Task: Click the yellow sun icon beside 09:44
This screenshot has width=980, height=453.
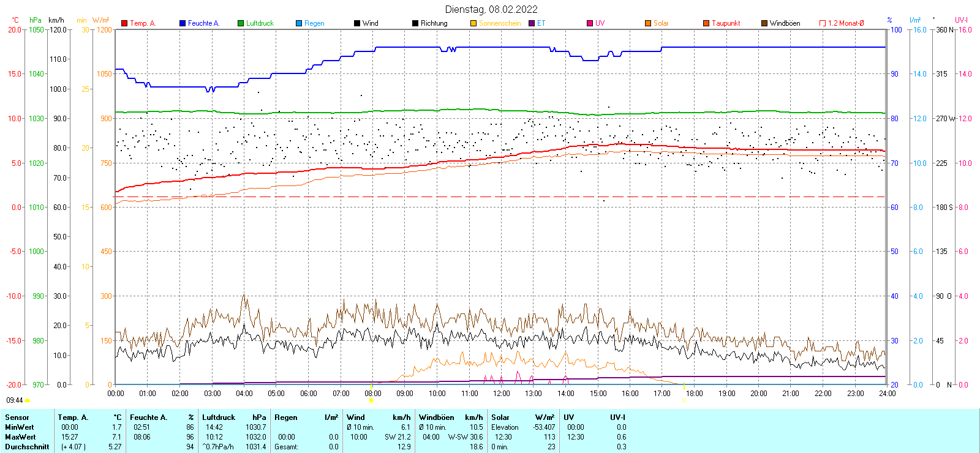Action: pos(28,400)
